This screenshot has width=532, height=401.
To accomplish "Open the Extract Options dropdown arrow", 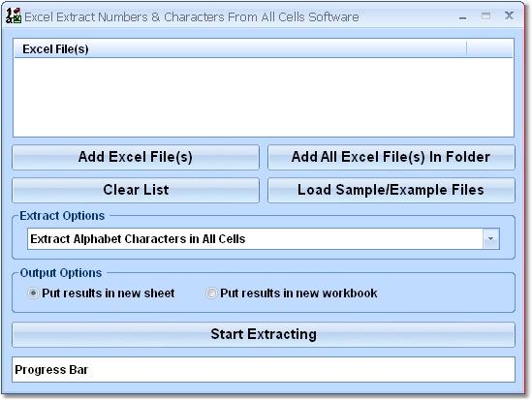I will (491, 239).
